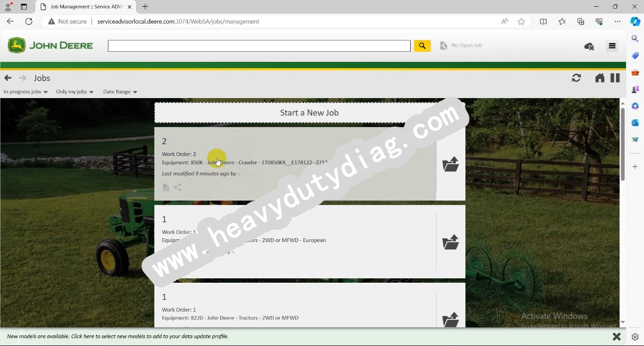Viewport: 644px width, 346px height.
Task: Click the John Deere logo
Action: [x=50, y=45]
